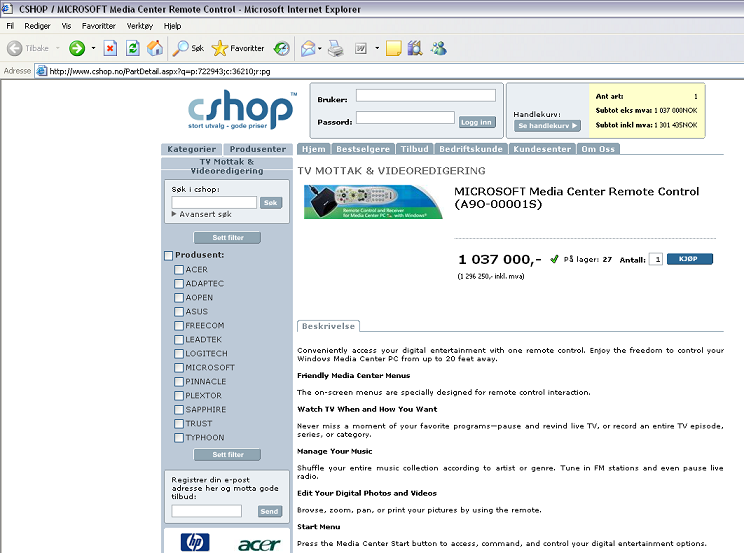Open the Forward button history dropdown arrow
Image resolution: width=744 pixels, height=553 pixels.
pos(93,48)
